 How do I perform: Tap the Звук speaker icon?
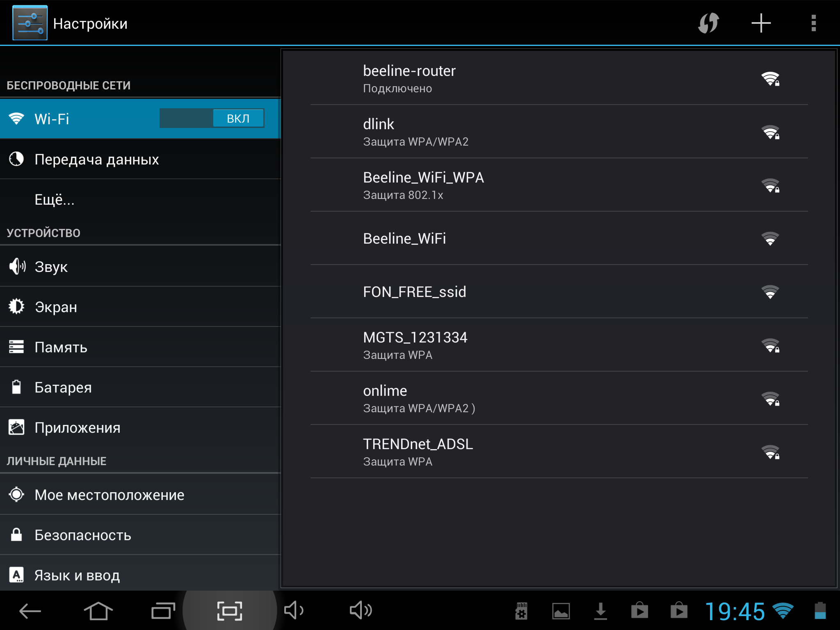(17, 267)
